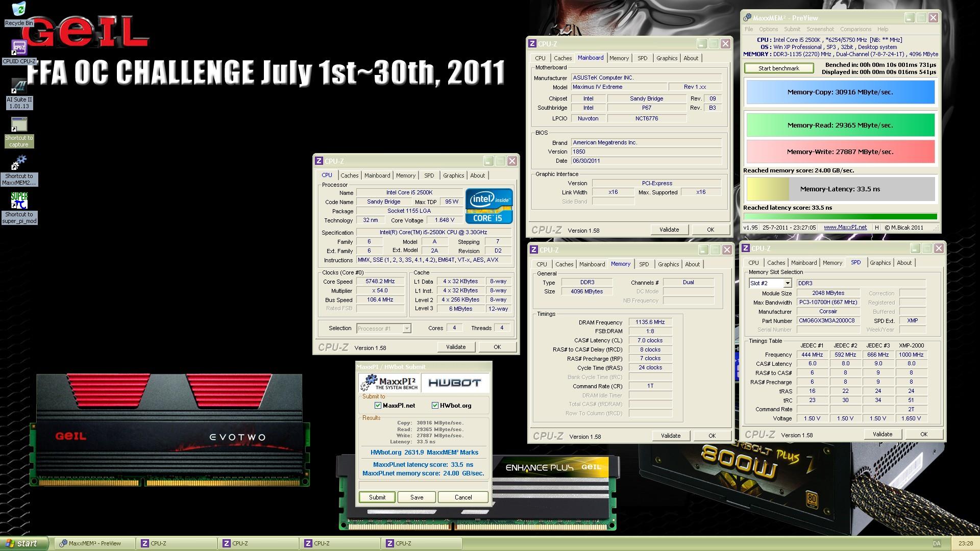The image size is (980, 551).
Task: Click Save in the HWbot Submit dialog
Action: (x=416, y=497)
